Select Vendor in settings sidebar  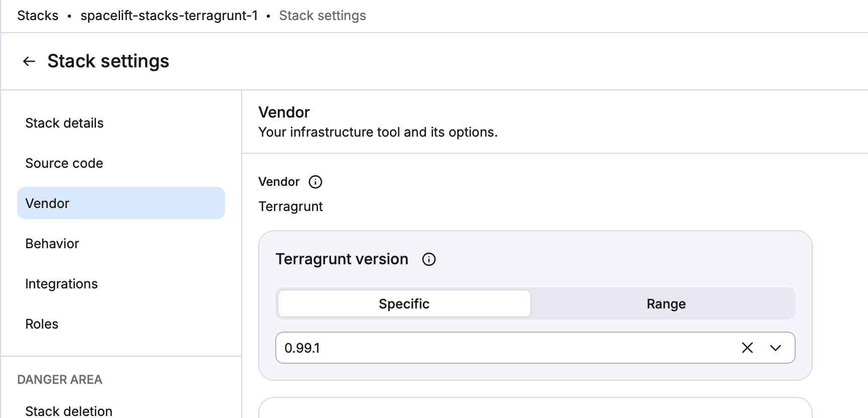(x=121, y=203)
